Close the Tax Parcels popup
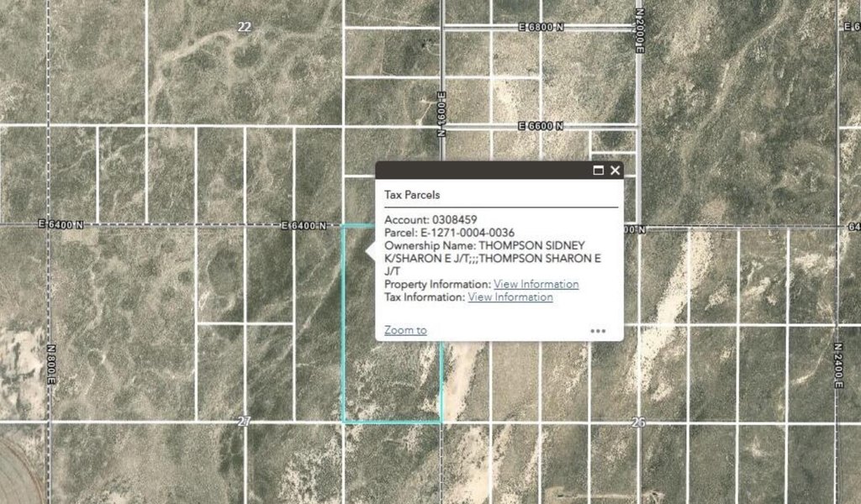The image size is (861, 504). pos(615,171)
